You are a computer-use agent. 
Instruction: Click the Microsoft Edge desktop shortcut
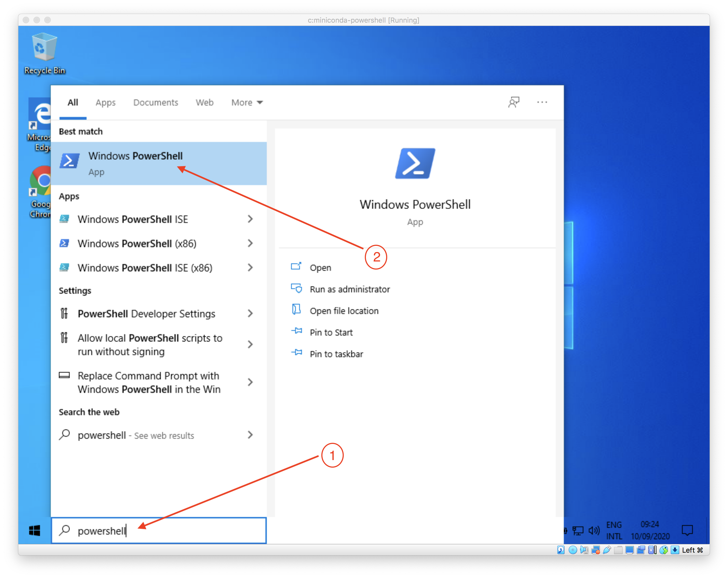click(39, 125)
